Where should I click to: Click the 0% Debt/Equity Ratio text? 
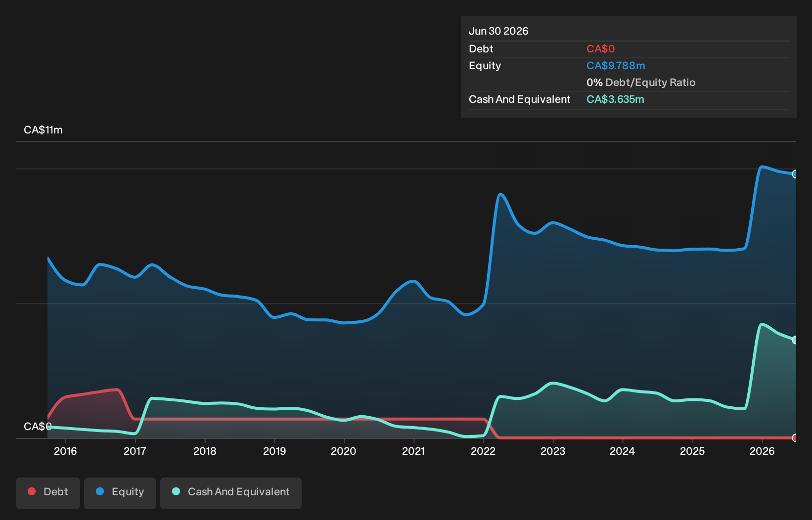641,83
